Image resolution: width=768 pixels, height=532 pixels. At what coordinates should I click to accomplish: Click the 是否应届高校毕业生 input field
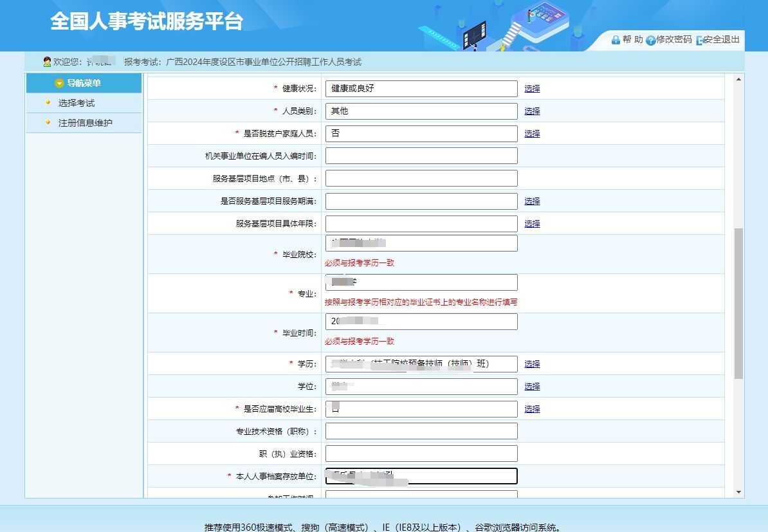pyautogui.click(x=421, y=409)
